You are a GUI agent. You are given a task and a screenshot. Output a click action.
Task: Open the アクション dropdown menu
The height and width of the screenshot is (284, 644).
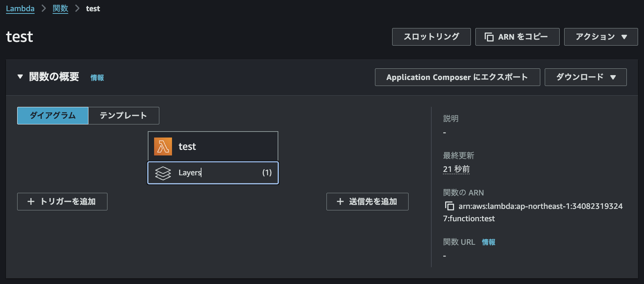click(601, 37)
